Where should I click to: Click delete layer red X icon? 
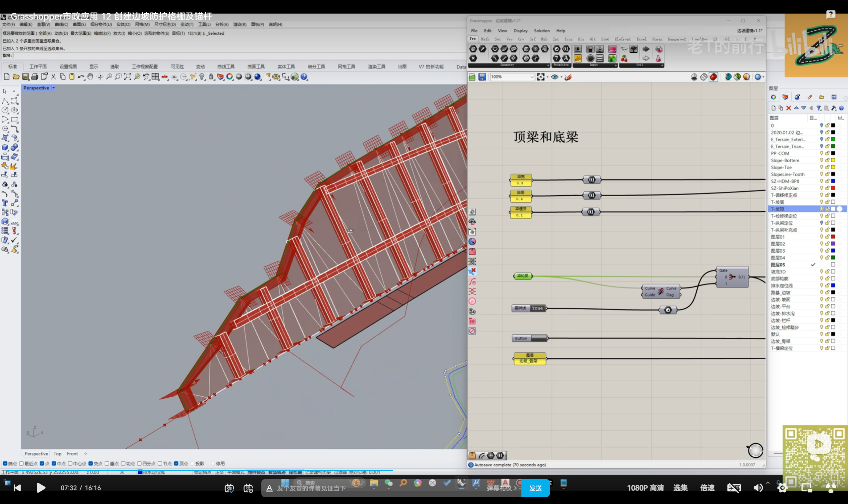coord(789,108)
